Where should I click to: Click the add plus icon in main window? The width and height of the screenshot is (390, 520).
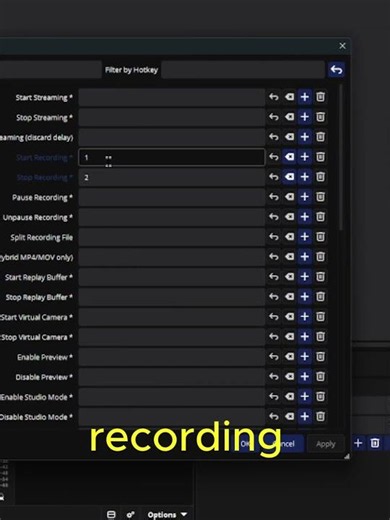[358, 443]
